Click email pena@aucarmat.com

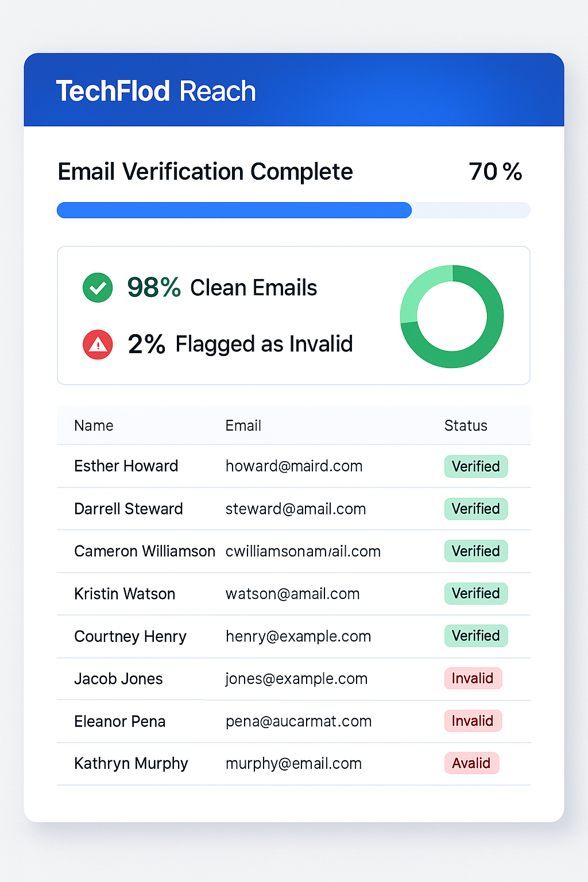[x=299, y=721]
